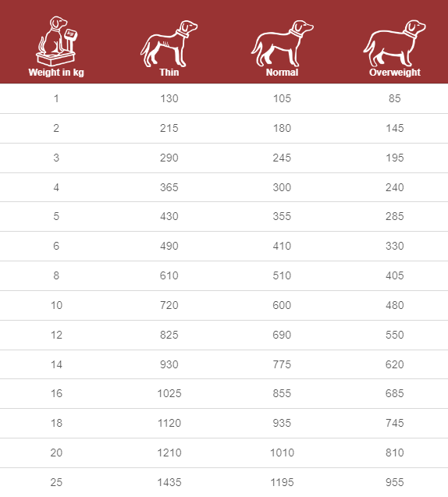Select the 'Thin' column header label

click(169, 73)
